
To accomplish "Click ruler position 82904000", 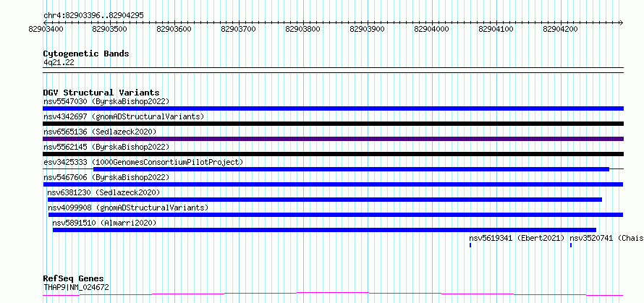I will [x=432, y=29].
